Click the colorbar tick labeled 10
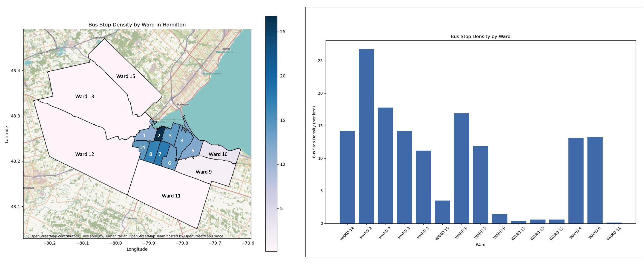The width and height of the screenshot is (644, 264). coord(282,164)
